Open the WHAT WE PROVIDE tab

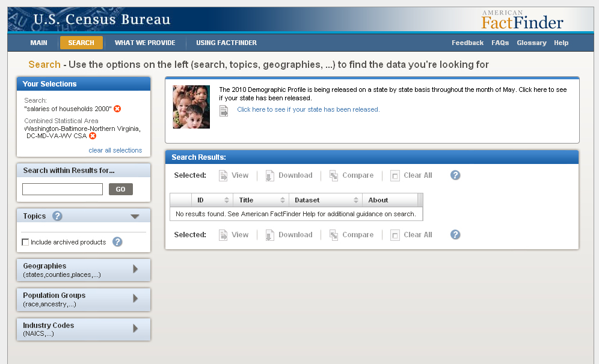[x=145, y=43]
